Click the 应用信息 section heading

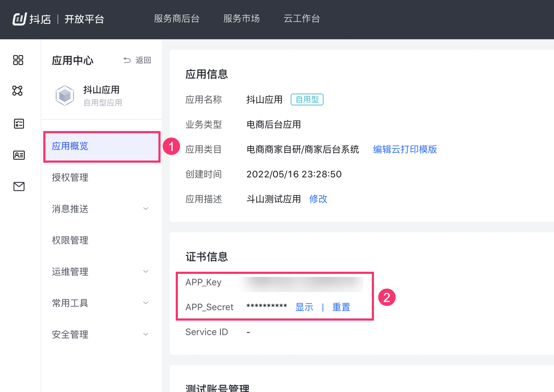click(x=206, y=74)
